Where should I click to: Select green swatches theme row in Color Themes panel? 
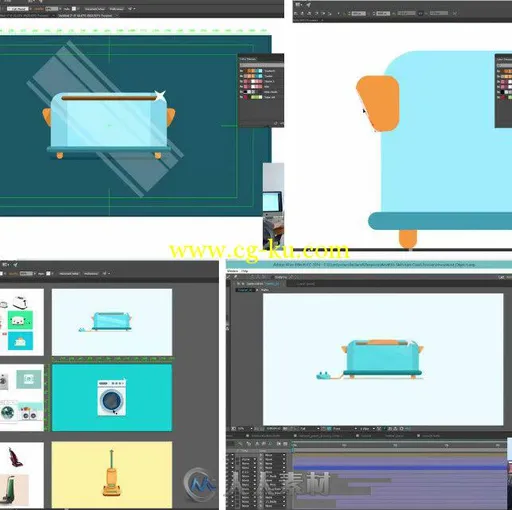coord(261,97)
